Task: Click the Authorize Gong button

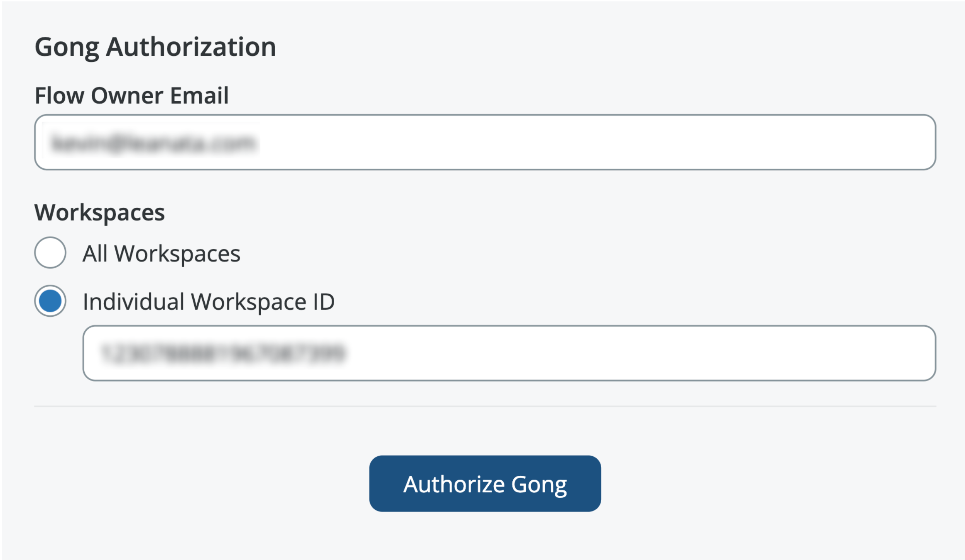Action: (485, 483)
